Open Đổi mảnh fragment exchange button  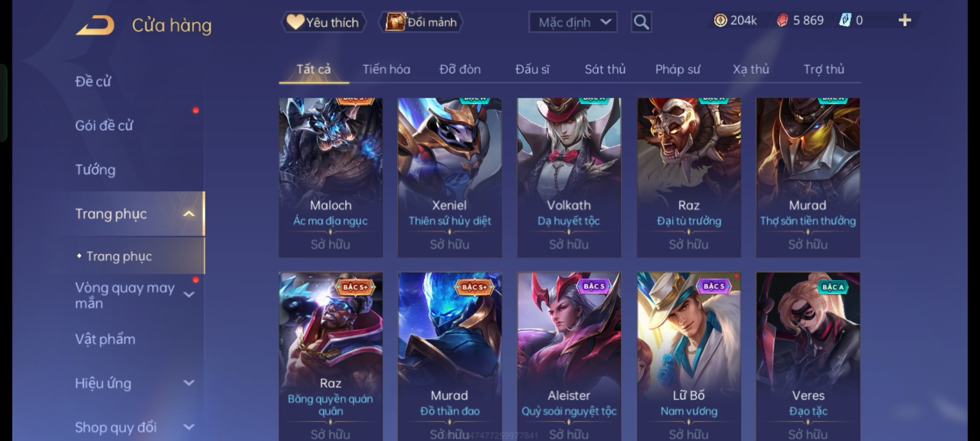point(421,22)
